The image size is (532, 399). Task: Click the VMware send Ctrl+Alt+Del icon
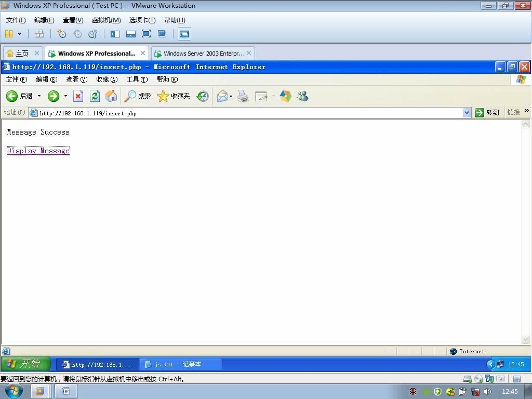click(x=39, y=34)
